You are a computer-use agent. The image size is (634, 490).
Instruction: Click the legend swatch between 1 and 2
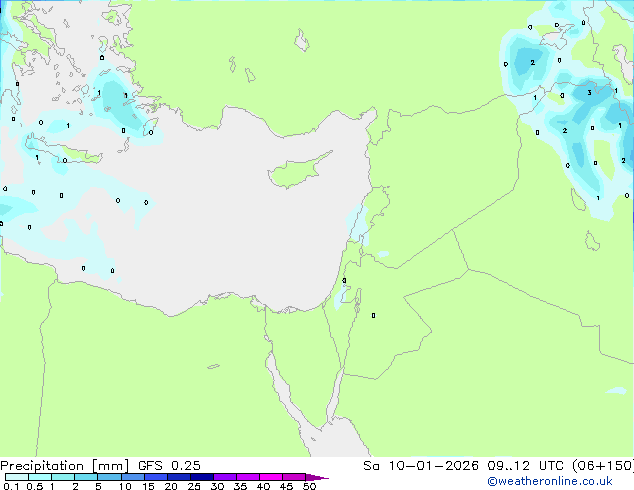[63, 477]
